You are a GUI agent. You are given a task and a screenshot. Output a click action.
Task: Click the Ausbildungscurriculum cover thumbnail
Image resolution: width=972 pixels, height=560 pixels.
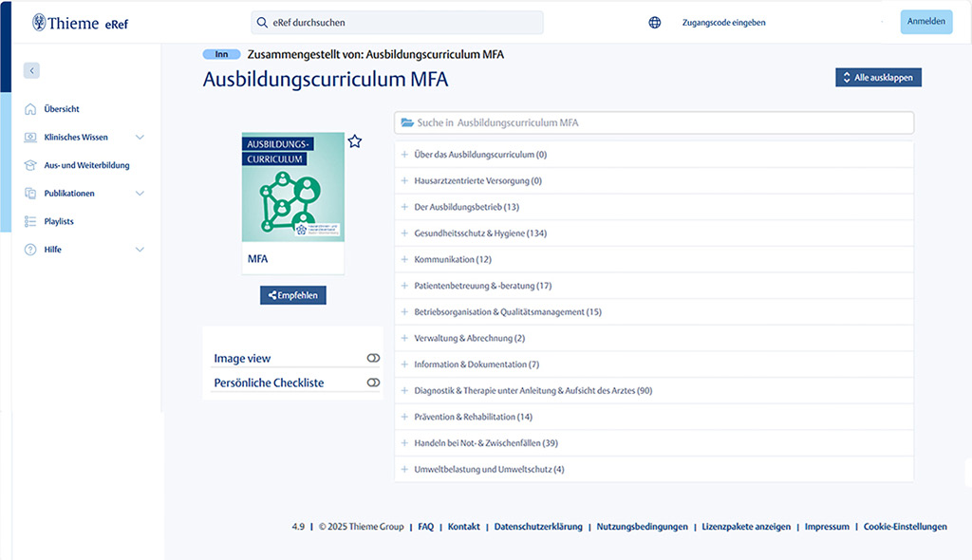[x=293, y=187]
